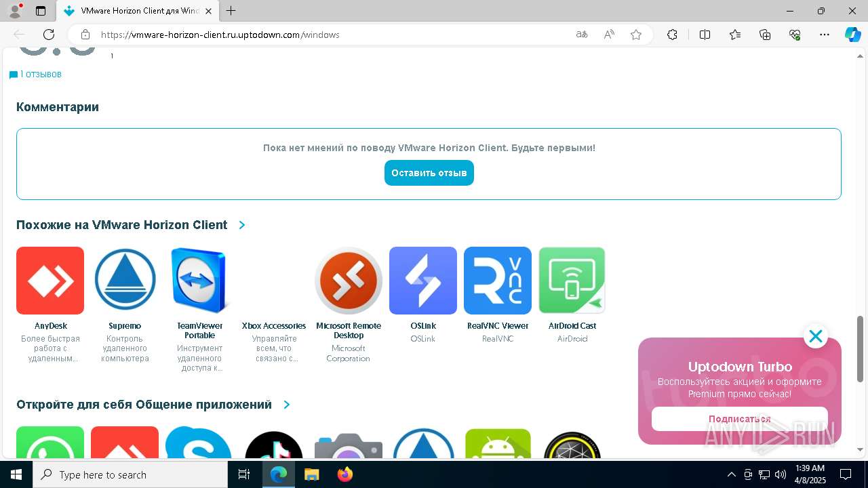Close the VMware Horizon Client tab
The image size is (868, 488).
pyautogui.click(x=208, y=11)
